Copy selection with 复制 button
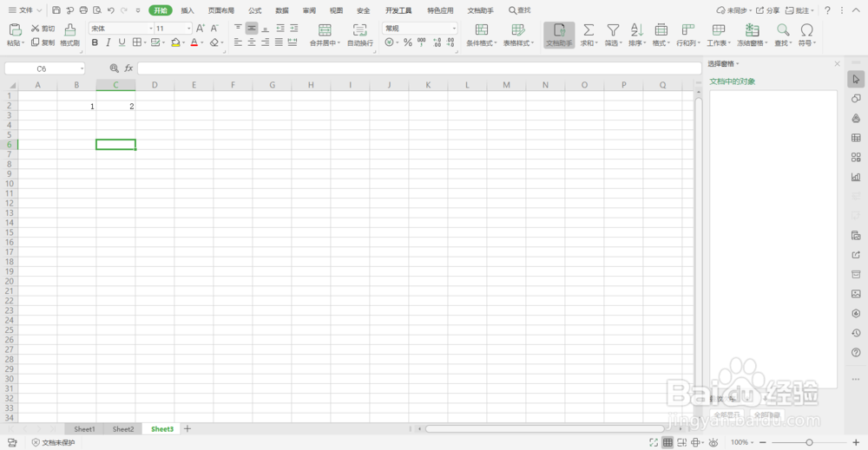 tap(43, 42)
